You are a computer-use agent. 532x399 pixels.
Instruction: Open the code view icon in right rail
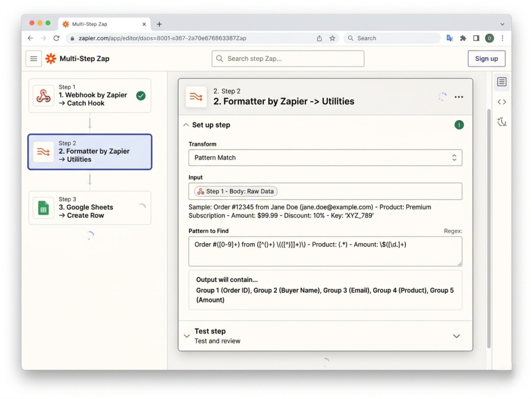point(502,102)
